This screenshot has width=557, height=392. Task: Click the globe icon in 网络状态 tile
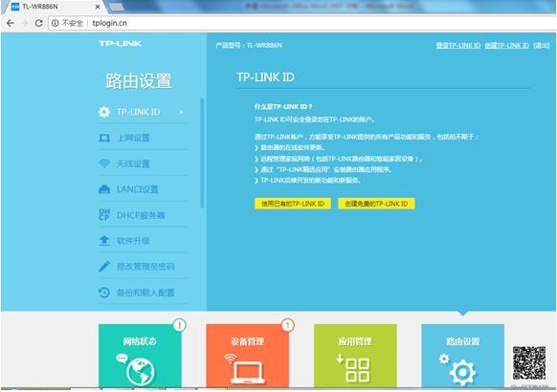pyautogui.click(x=141, y=372)
